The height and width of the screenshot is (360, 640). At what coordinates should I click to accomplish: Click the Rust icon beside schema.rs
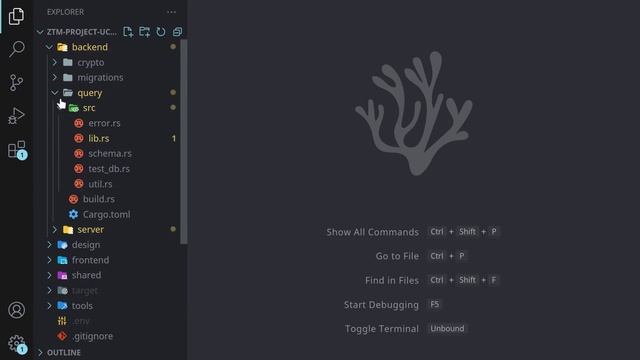(x=79, y=153)
